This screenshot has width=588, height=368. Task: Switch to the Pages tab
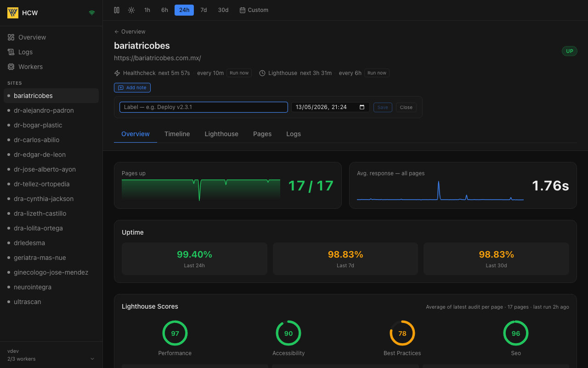[x=262, y=134]
